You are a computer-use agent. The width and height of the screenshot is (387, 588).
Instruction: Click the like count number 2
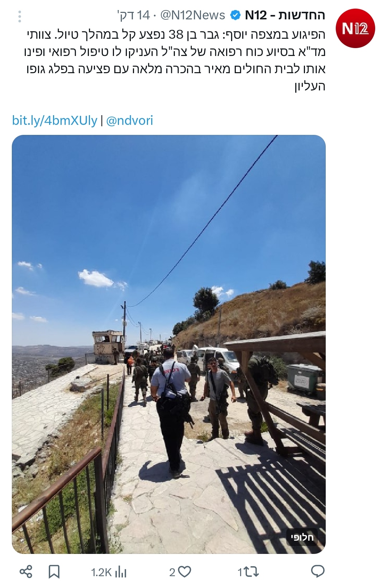tap(172, 572)
